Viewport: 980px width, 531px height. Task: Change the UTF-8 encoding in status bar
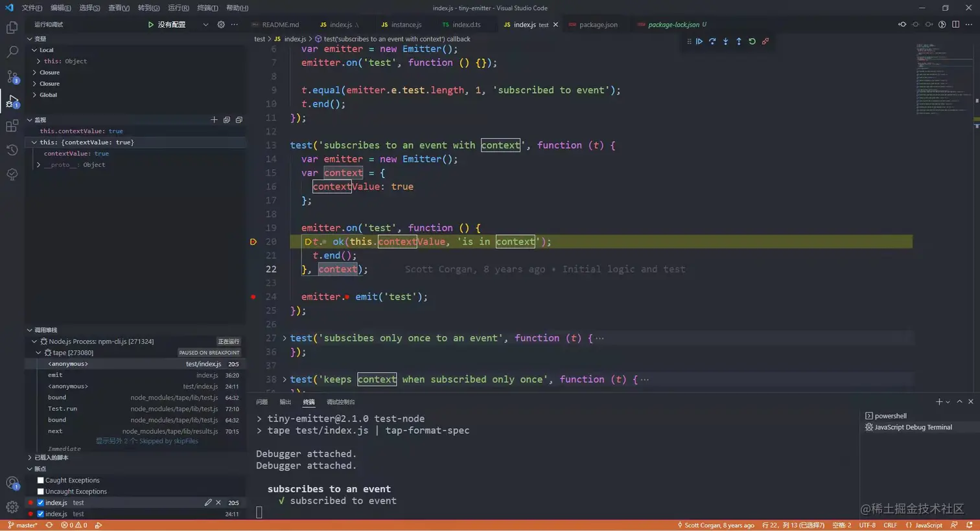coord(867,525)
